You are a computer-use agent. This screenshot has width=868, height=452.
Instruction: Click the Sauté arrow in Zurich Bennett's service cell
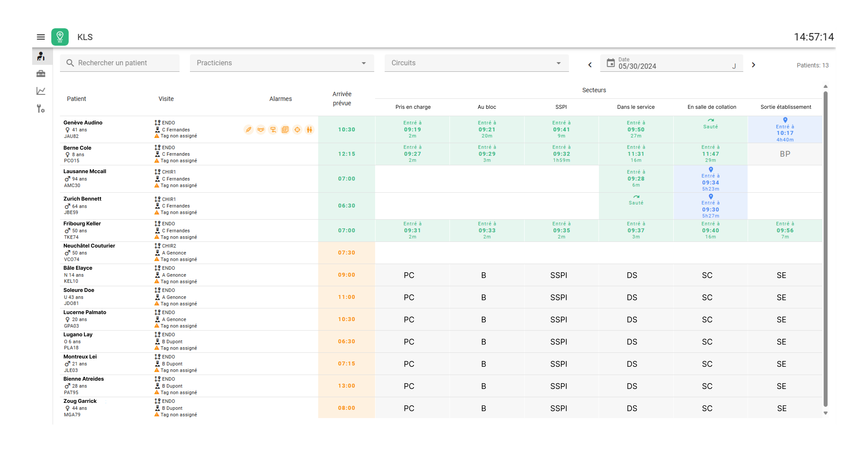[x=636, y=197]
